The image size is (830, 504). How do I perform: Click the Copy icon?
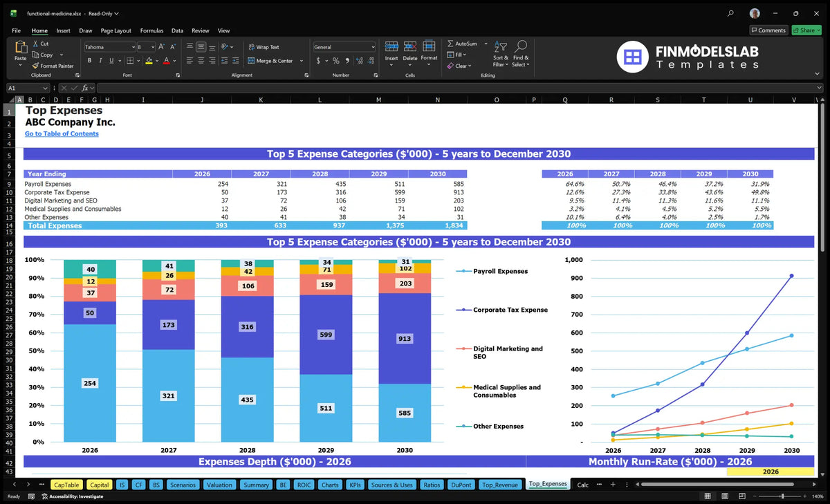point(35,55)
